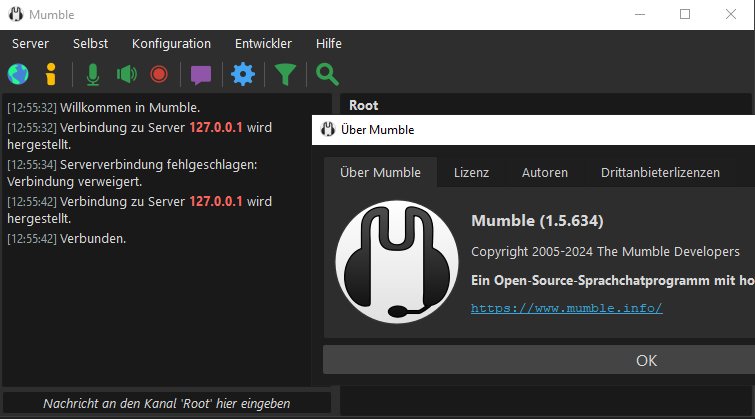Click the first 127.0.0.1 address at 12:55:32
Image resolution: width=755 pixels, height=419 pixels.
click(x=216, y=128)
